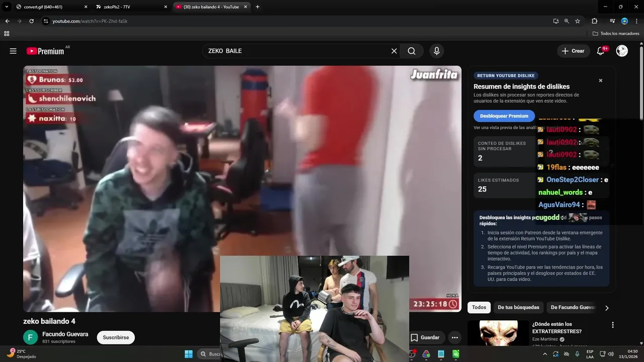
Task: Go back in browser history
Action: (x=7, y=21)
